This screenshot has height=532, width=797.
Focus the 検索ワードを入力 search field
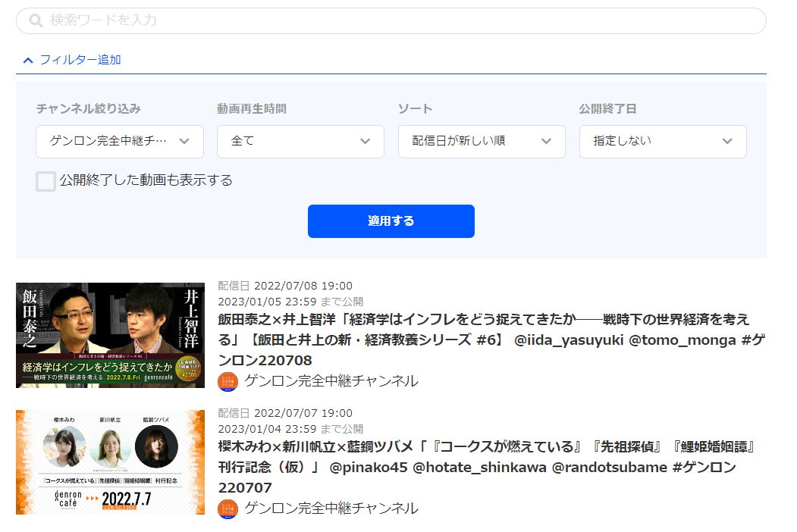391,20
